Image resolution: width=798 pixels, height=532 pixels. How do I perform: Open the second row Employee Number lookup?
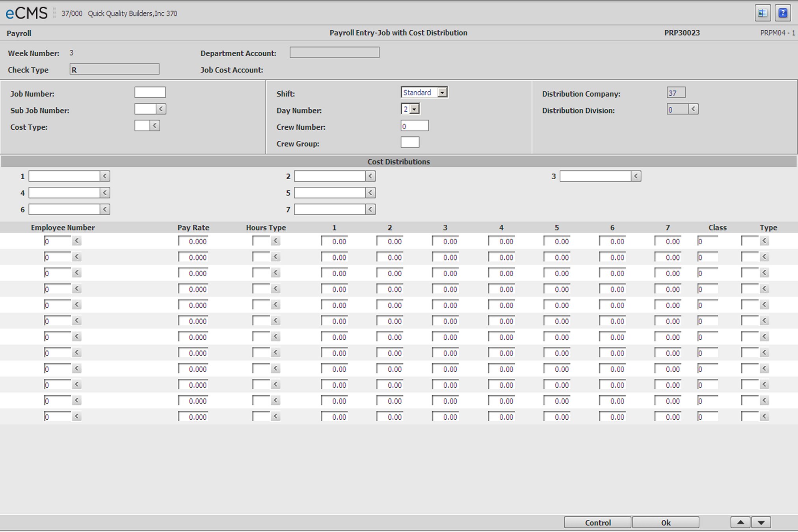tap(77, 257)
